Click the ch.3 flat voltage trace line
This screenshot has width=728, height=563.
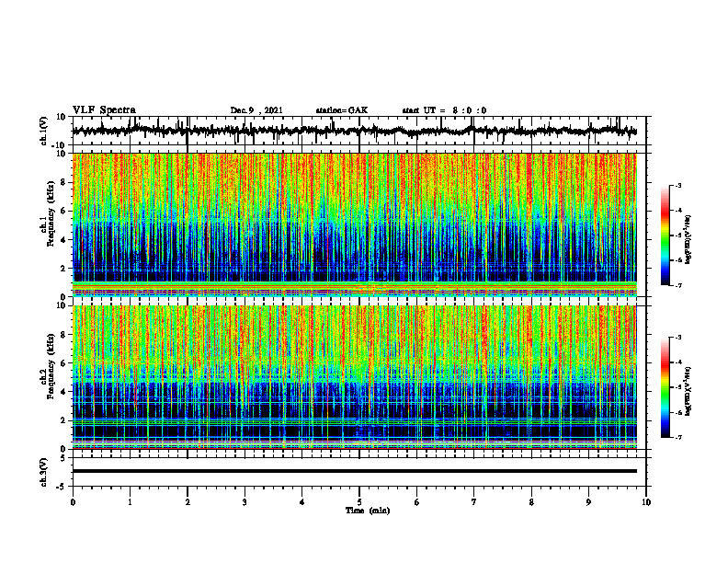pos(355,471)
